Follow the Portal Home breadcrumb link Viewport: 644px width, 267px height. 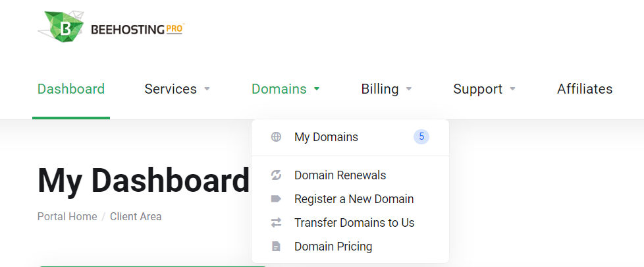(67, 216)
